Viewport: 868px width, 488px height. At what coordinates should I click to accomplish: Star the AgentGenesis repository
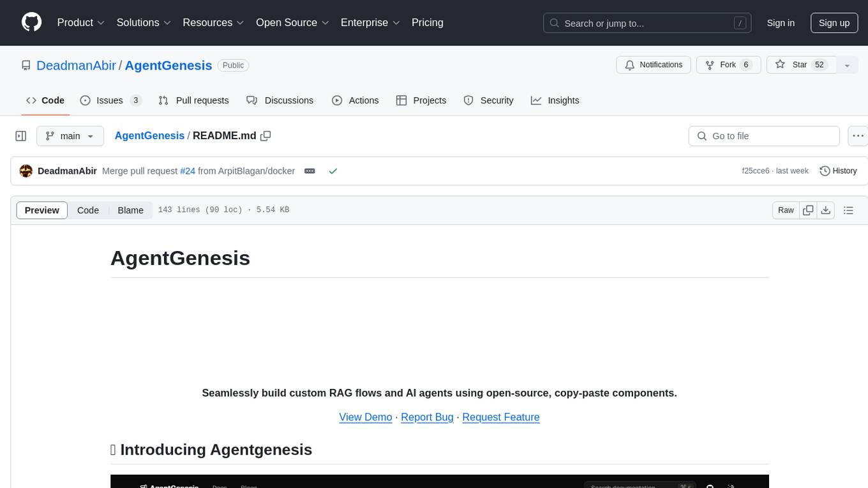(800, 65)
